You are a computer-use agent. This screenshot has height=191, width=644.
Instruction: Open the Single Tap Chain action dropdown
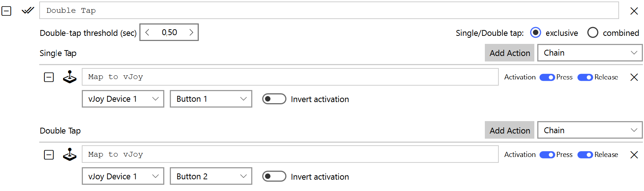(590, 53)
